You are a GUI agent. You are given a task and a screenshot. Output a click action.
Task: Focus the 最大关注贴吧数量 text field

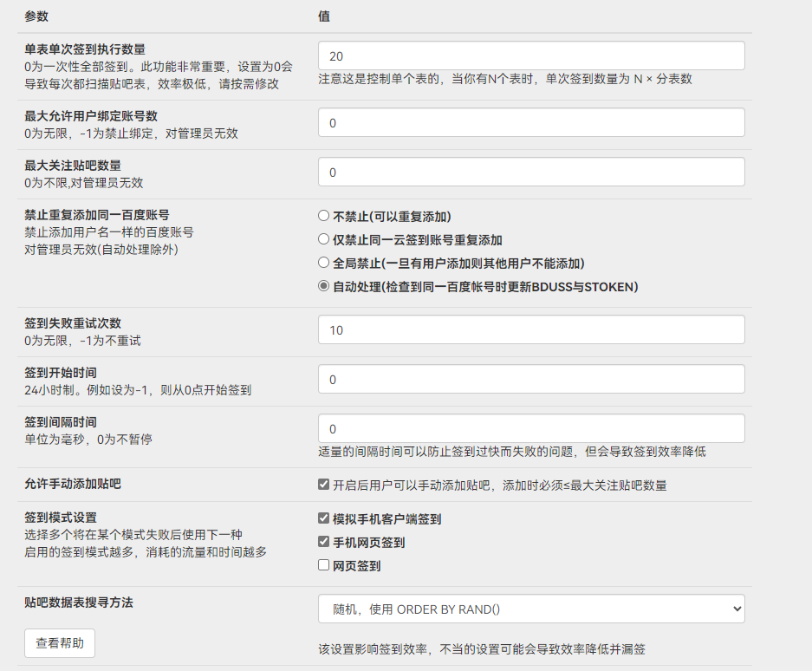point(530,172)
